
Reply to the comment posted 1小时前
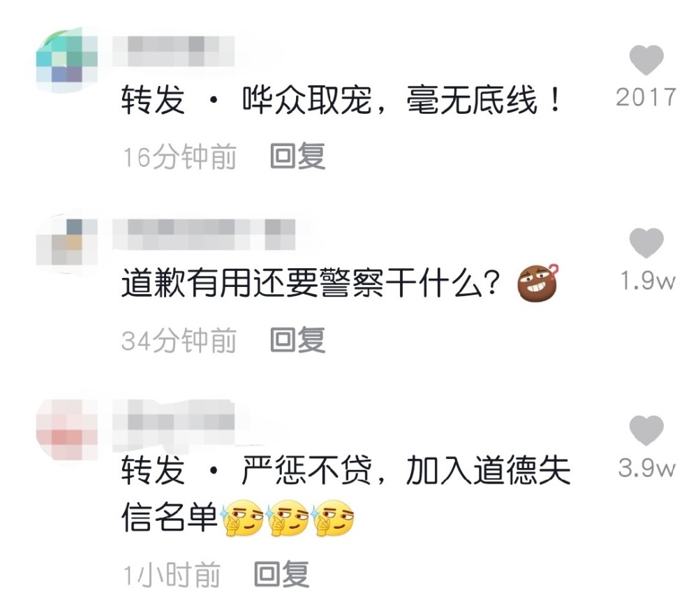pyautogui.click(x=281, y=574)
